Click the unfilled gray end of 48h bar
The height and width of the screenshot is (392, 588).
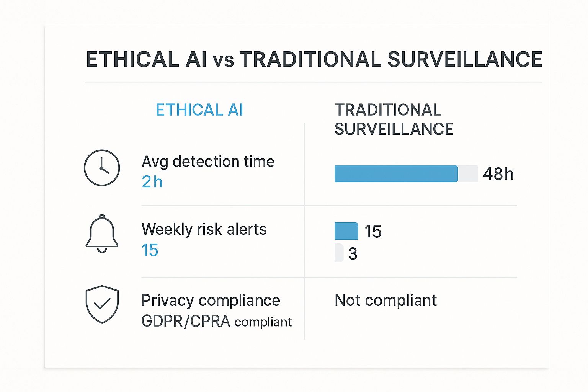click(468, 174)
